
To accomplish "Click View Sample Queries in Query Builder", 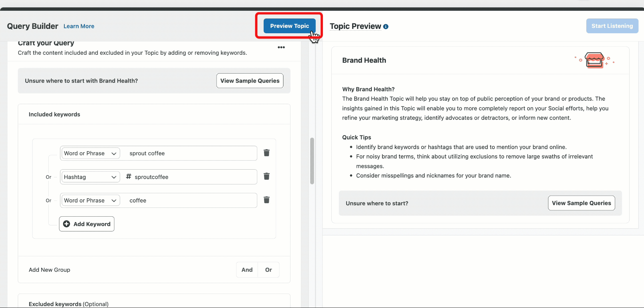I will [250, 81].
